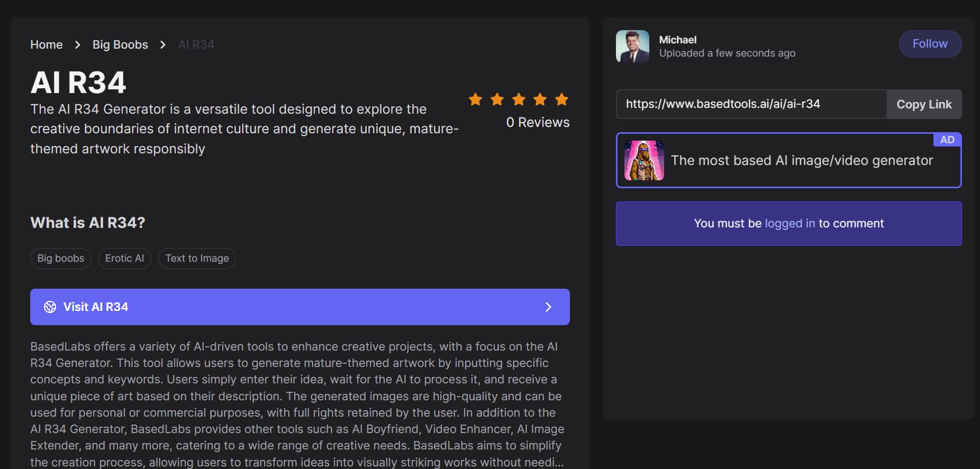Screen dimensions: 980x469
Task: Click the BasedLabs description paragraph
Action: [x=297, y=404]
